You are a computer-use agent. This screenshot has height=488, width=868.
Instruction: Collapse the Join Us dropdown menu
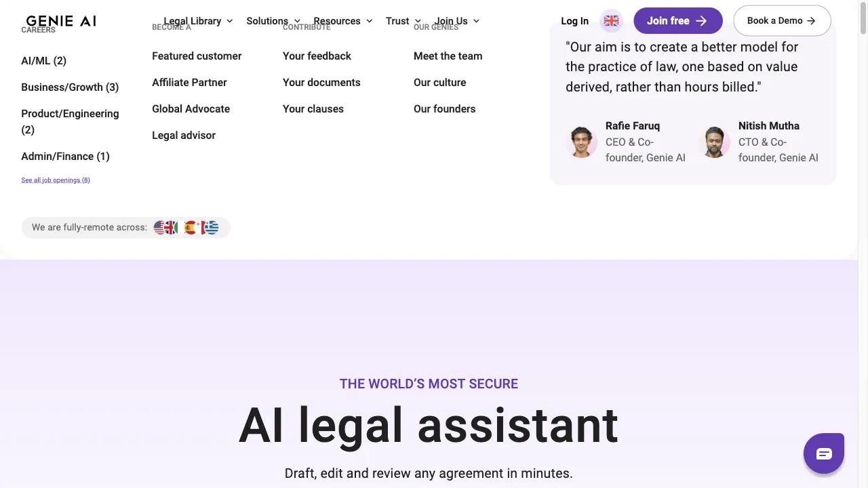click(x=457, y=21)
